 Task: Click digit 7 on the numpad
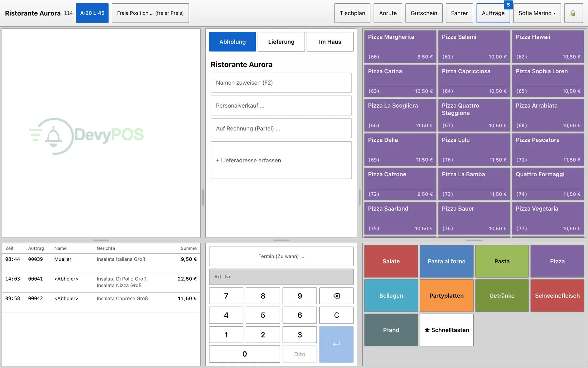coord(226,296)
